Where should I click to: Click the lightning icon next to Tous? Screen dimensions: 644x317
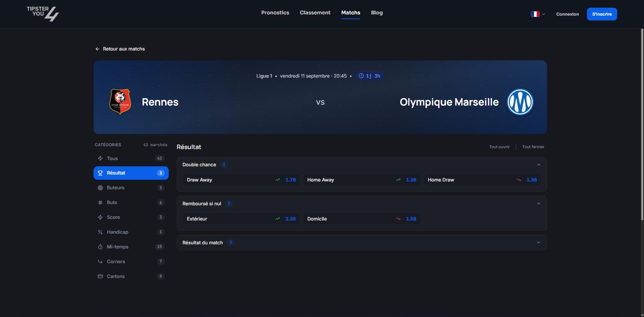(100, 158)
